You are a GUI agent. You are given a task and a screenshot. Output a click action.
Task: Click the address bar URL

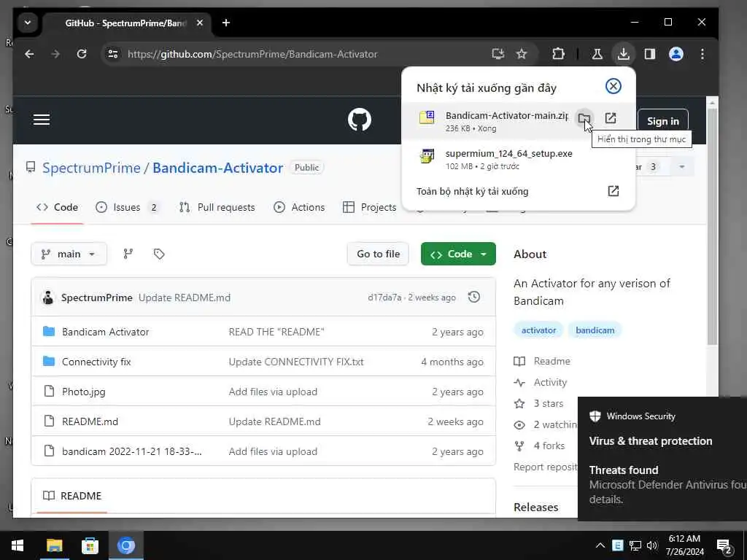252,54
